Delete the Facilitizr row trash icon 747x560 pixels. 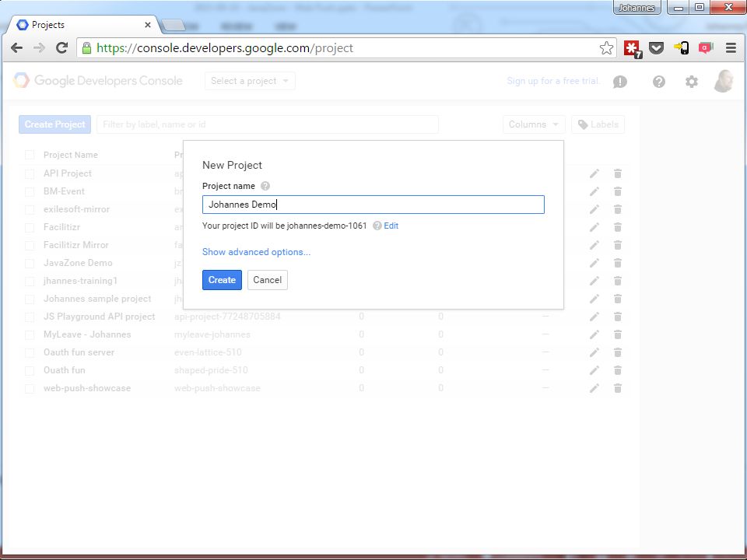[617, 227]
